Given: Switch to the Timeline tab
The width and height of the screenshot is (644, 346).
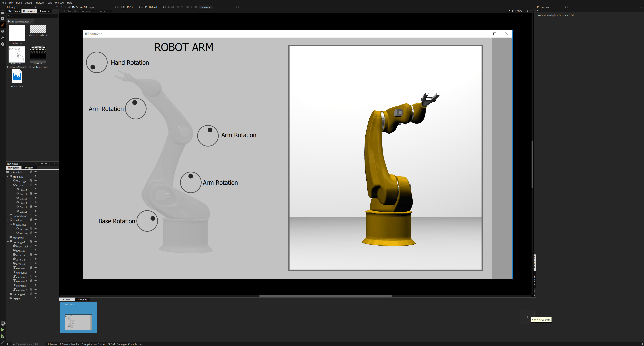Looking at the screenshot, I should (x=82, y=300).
